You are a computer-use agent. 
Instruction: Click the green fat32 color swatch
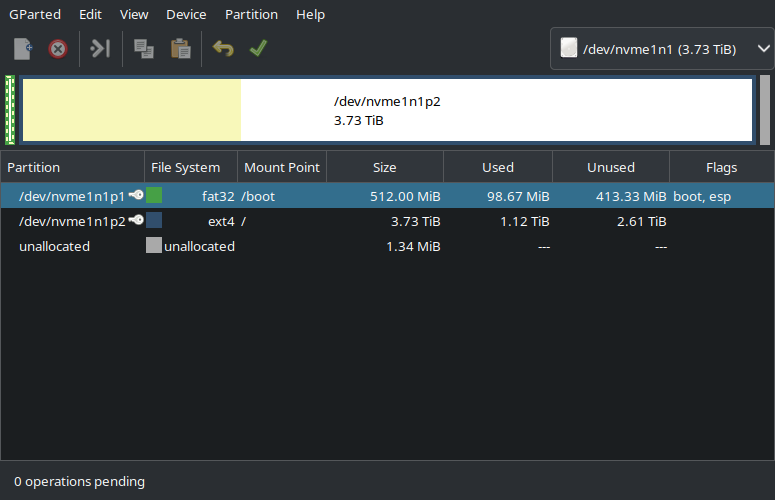point(154,196)
